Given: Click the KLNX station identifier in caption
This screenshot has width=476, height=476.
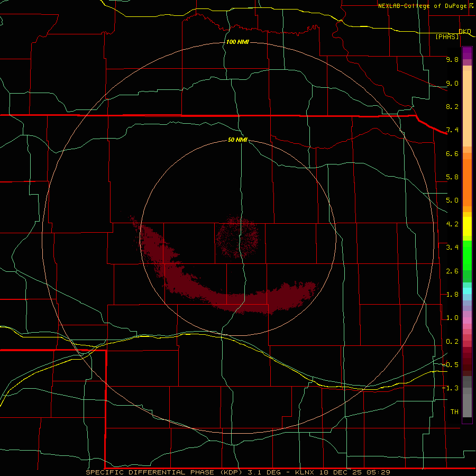Looking at the screenshot, I should click(x=304, y=472).
